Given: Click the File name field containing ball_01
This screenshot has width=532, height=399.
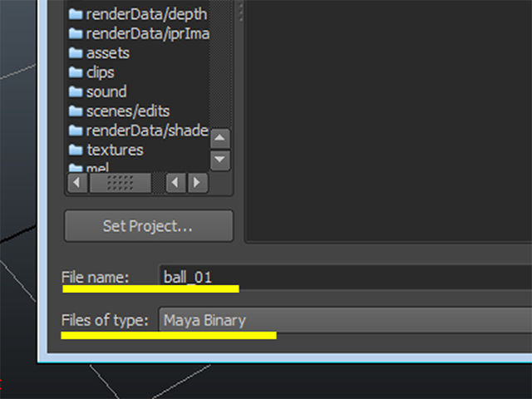Looking at the screenshot, I should [346, 277].
